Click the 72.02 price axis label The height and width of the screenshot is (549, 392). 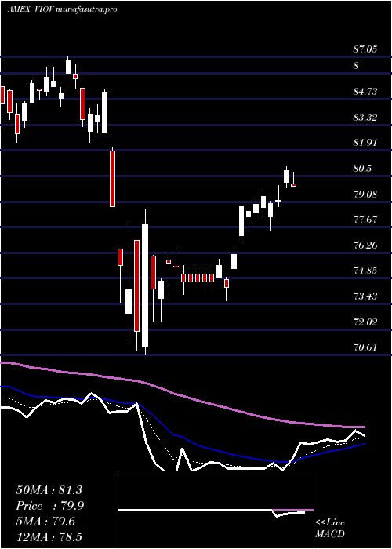[x=365, y=322]
